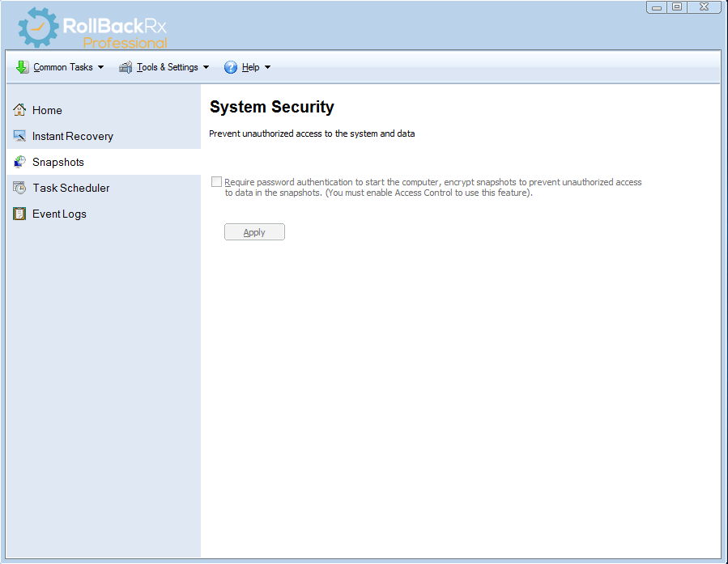Click the green arrow Common Tasks icon
The width and height of the screenshot is (728, 564).
point(23,67)
